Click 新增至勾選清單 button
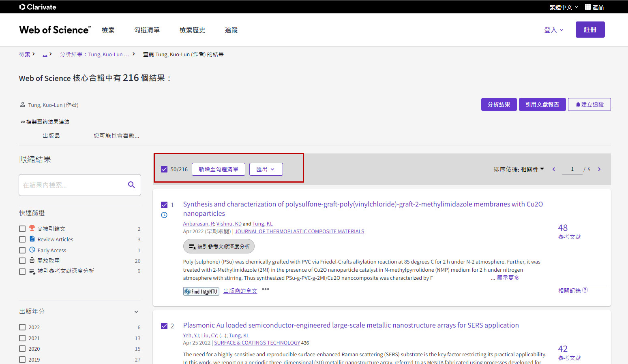This screenshot has height=364, width=628. [x=219, y=169]
